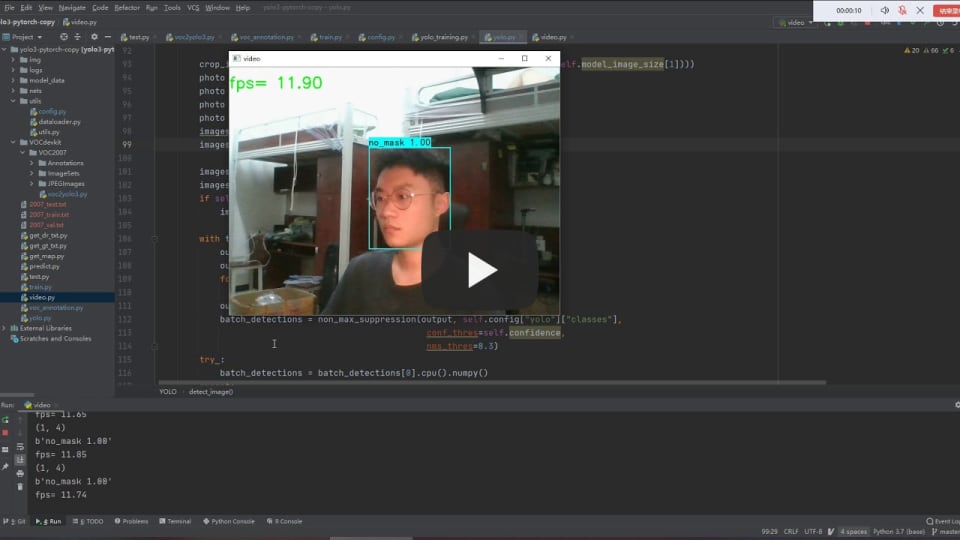Locate current file in Project tree
Viewport: 960px width, 540px height.
pyautogui.click(x=64, y=37)
